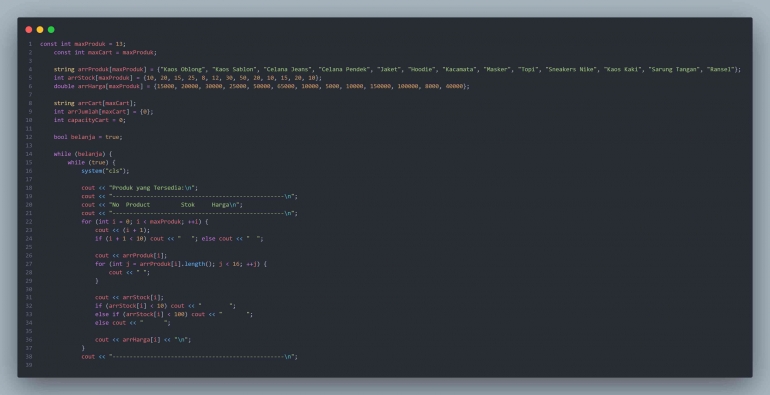Click the closing brace on line 37
Image resolution: width=770 pixels, height=395 pixels.
(83, 348)
